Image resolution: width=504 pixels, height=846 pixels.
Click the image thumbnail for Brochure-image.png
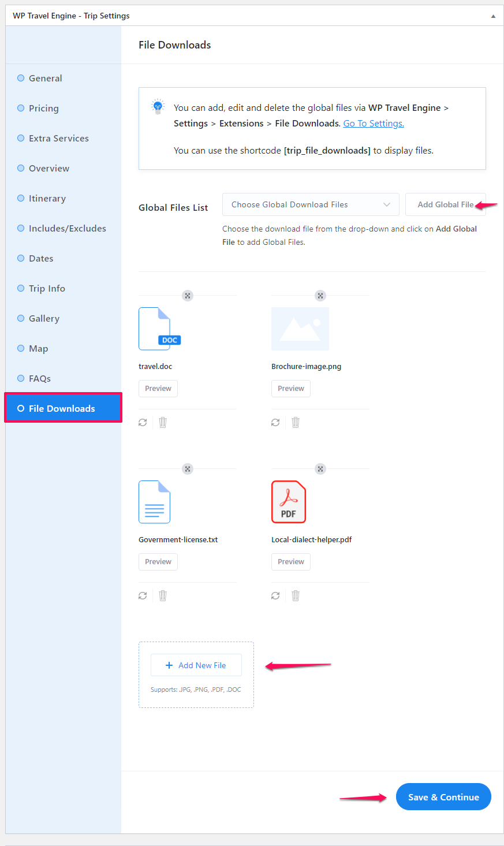click(x=300, y=329)
